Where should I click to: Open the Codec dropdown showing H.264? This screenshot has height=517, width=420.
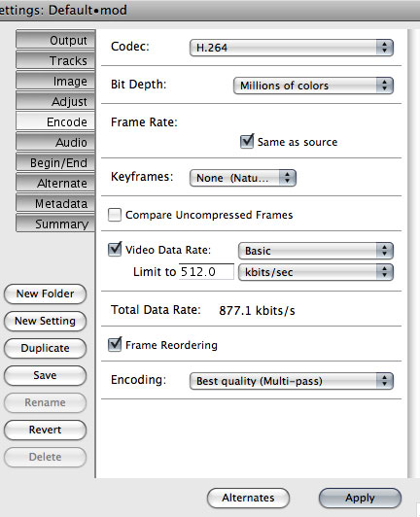pos(292,48)
